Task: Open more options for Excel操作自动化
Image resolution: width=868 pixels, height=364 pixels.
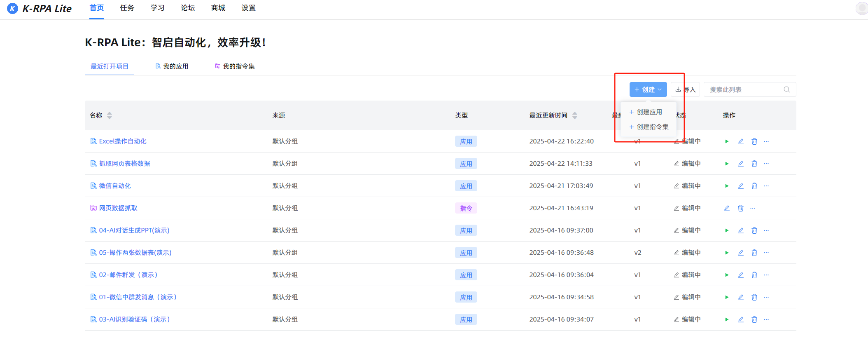Action: (766, 141)
